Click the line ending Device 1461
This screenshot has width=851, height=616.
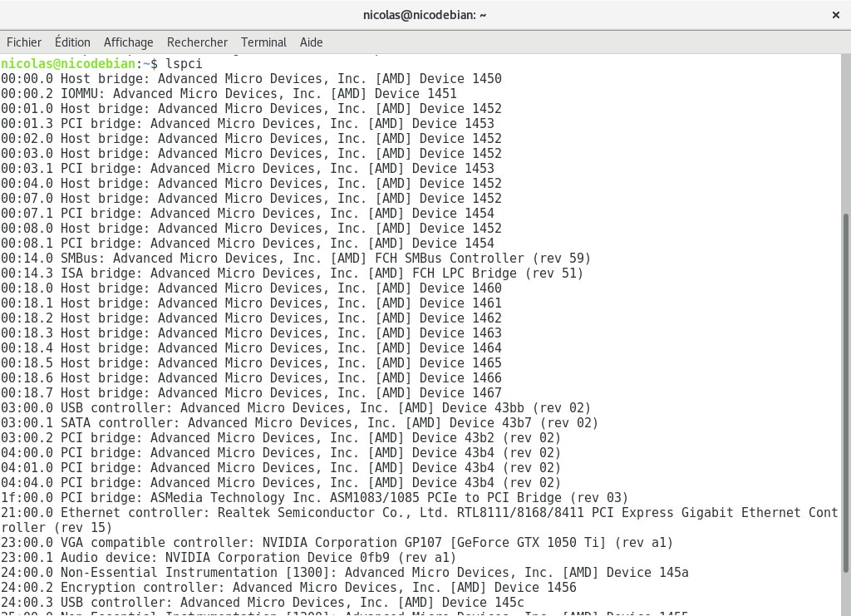click(251, 303)
